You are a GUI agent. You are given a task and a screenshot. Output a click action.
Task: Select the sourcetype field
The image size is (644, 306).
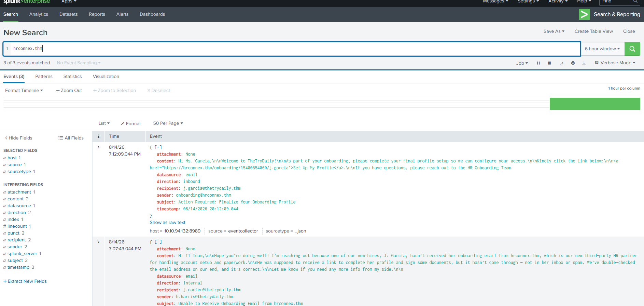pos(19,172)
